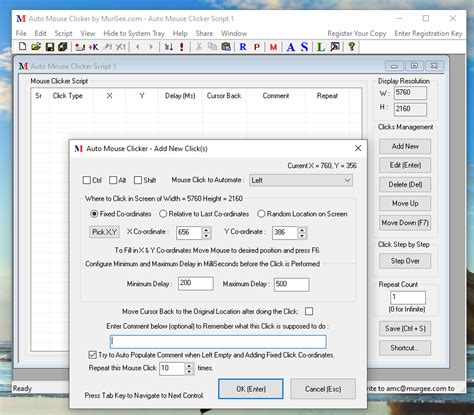Click the down arrow sort toolbar icon
Image resolution: width=474 pixels, height=415 pixels.
pyautogui.click(x=169, y=47)
